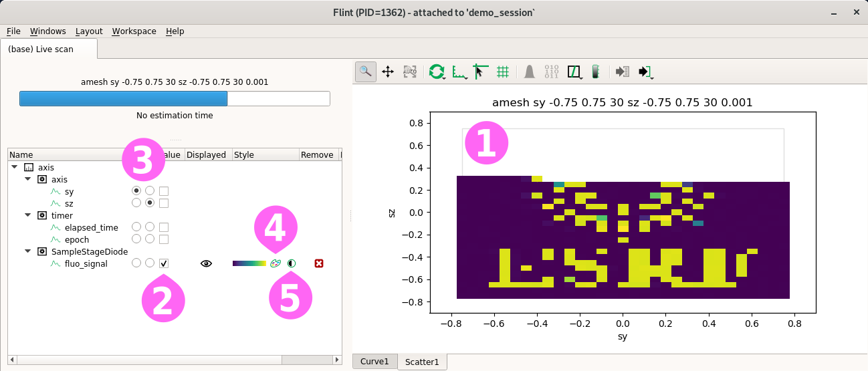This screenshot has width=868, height=371.
Task: Click the blue scan progress bar
Action: coord(175,99)
